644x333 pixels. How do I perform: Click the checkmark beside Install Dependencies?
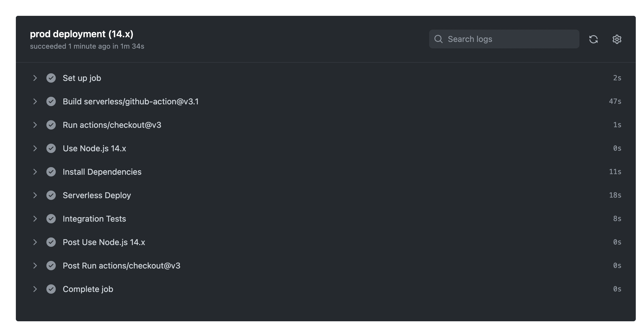[x=51, y=172]
